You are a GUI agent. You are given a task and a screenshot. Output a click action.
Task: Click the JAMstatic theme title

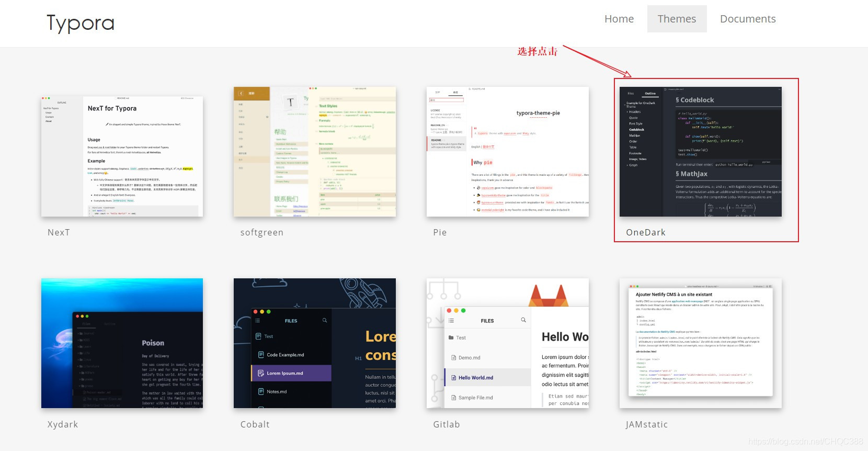click(x=647, y=424)
